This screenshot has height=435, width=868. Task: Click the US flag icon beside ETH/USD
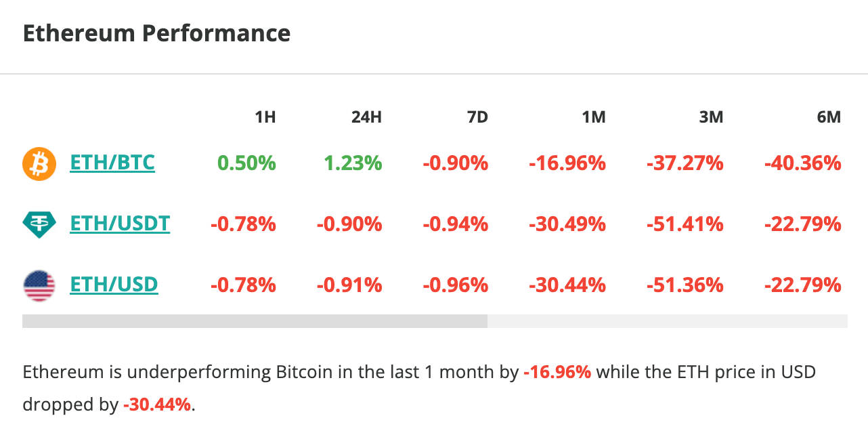click(39, 285)
